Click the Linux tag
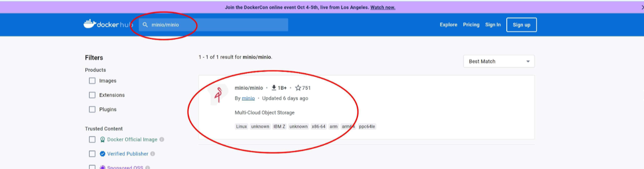Screen dimensions: 644x169 [241, 127]
